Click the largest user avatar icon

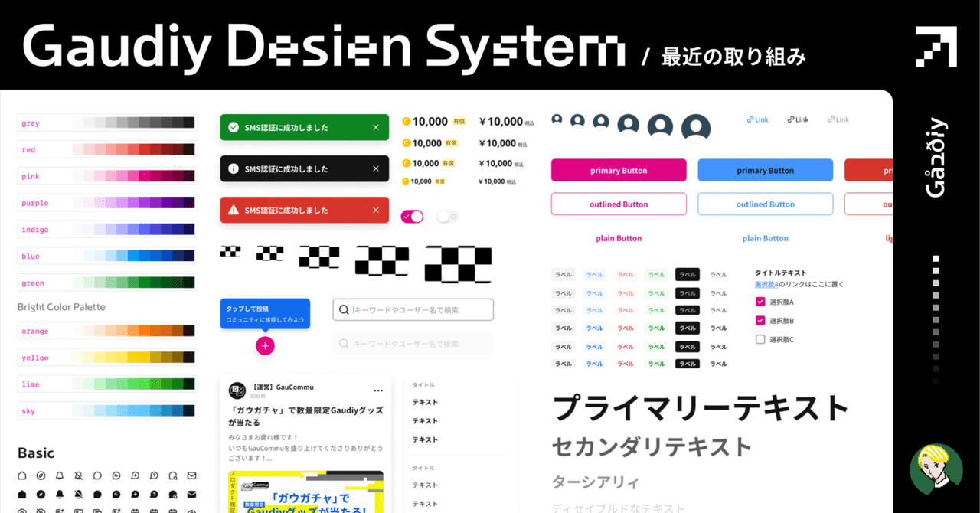[696, 129]
